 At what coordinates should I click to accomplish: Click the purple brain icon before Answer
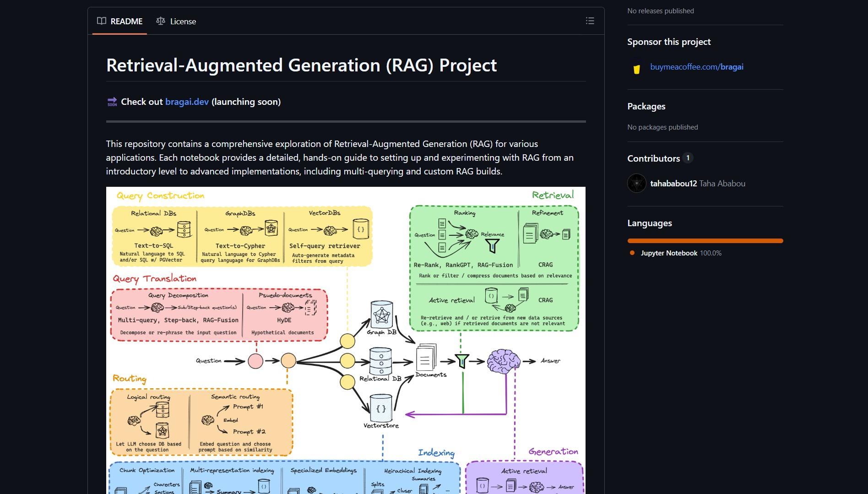(x=503, y=361)
